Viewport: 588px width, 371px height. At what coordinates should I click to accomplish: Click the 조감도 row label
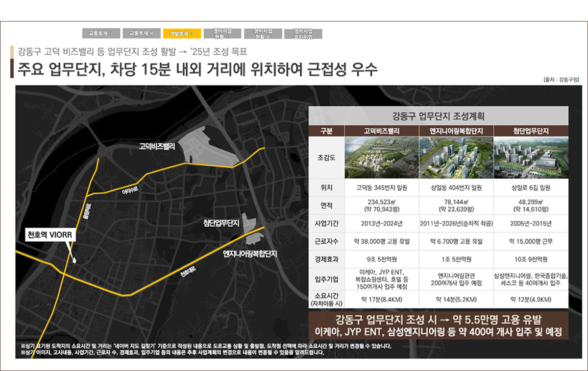(x=327, y=158)
